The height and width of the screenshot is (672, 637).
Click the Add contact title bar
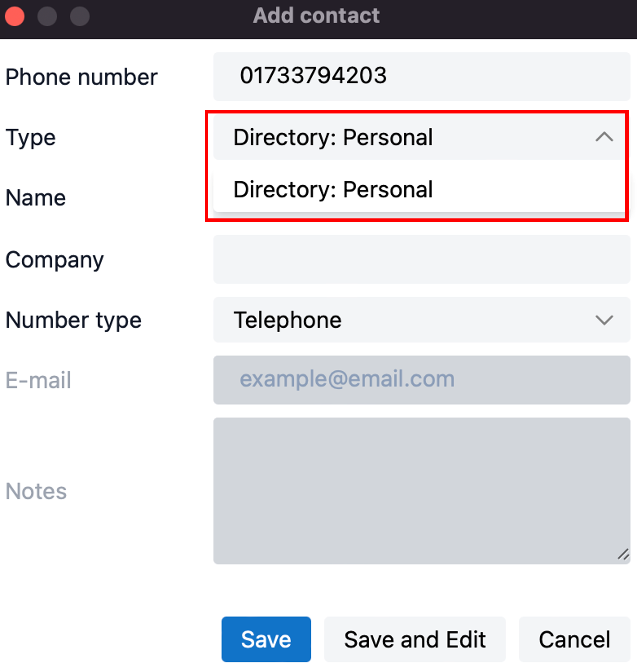pyautogui.click(x=316, y=16)
